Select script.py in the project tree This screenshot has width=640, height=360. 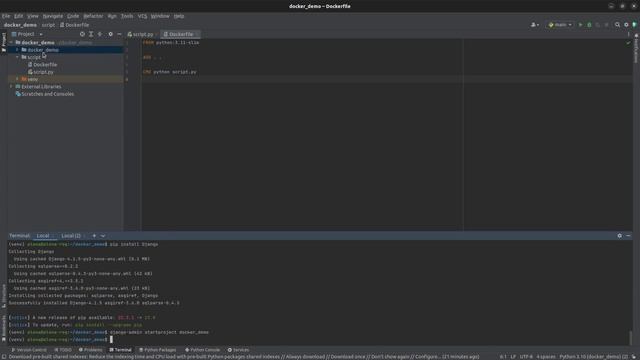[x=41, y=72]
